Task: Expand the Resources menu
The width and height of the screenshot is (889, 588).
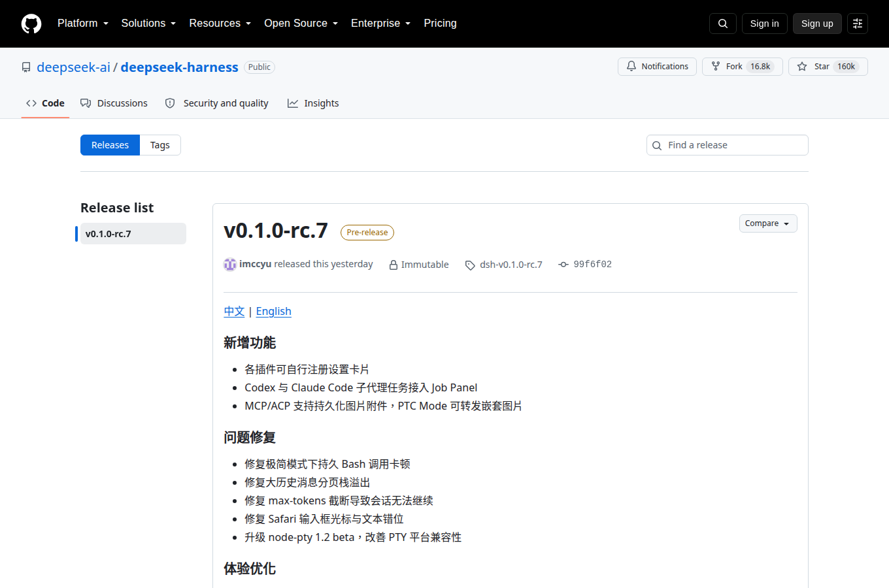Action: tap(220, 24)
